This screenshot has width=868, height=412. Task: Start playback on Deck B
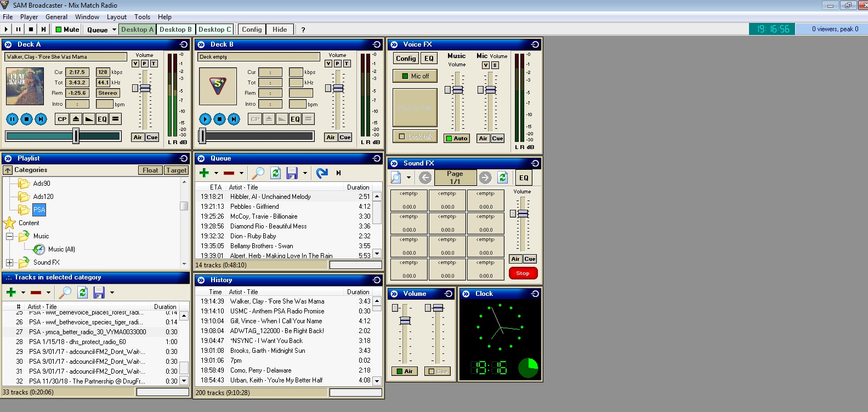coord(205,119)
